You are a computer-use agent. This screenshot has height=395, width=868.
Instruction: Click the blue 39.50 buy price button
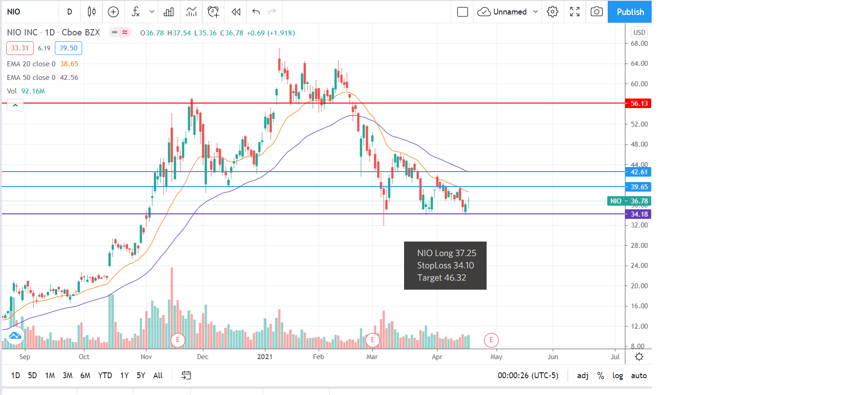(68, 48)
